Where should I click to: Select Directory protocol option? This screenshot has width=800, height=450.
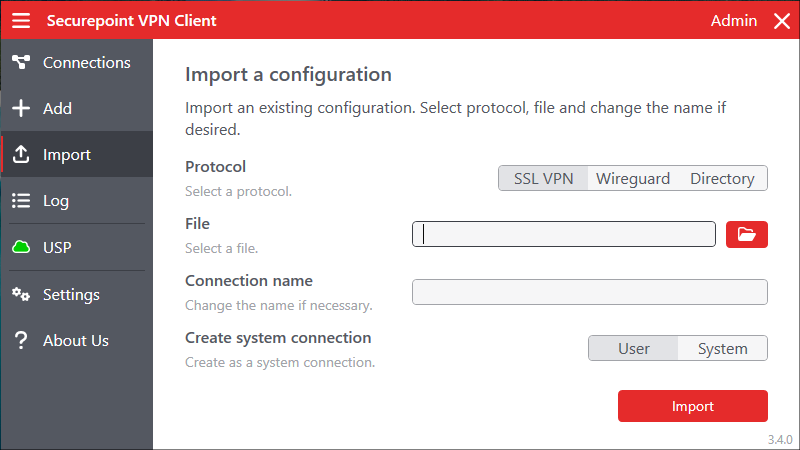click(722, 179)
